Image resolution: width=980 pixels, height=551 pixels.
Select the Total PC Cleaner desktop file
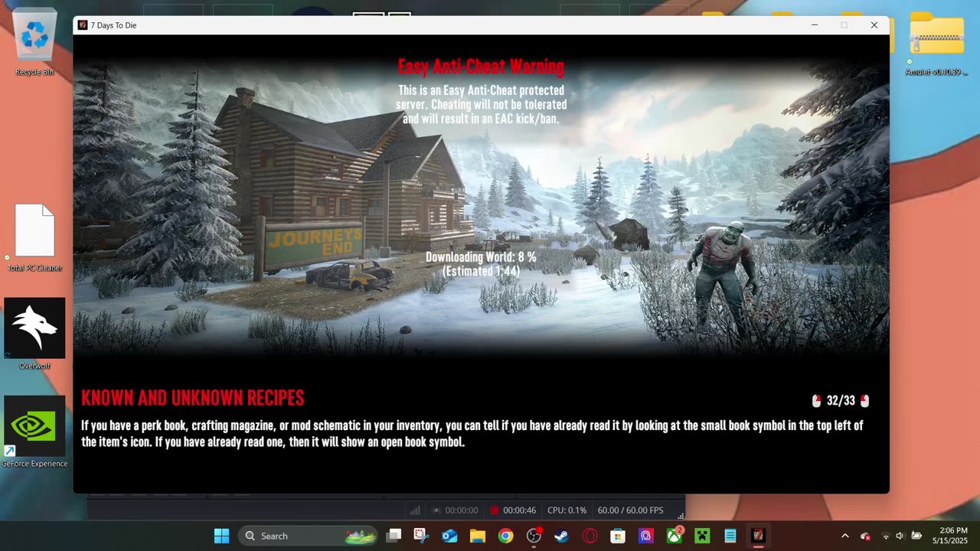coord(34,238)
